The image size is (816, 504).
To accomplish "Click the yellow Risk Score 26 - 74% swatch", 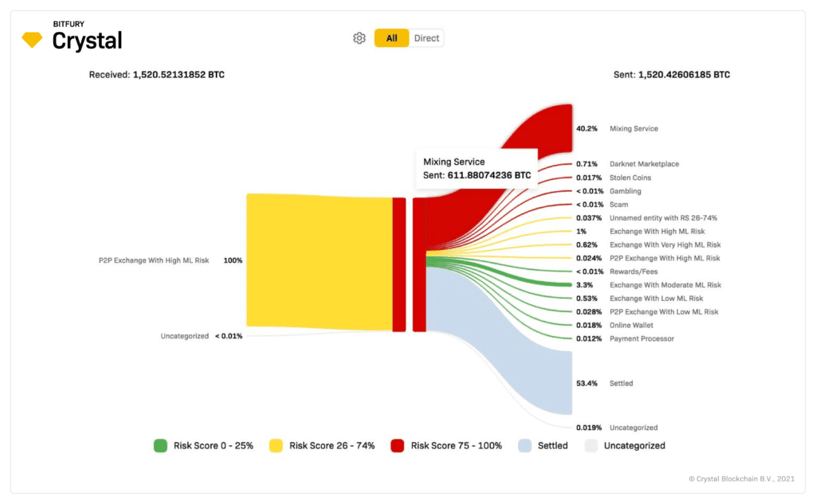I will pos(276,446).
